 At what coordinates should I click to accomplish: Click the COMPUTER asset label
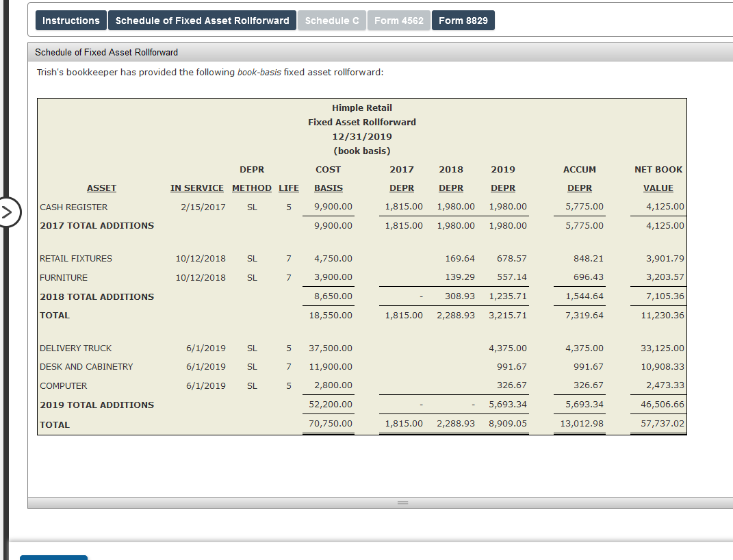pos(63,386)
